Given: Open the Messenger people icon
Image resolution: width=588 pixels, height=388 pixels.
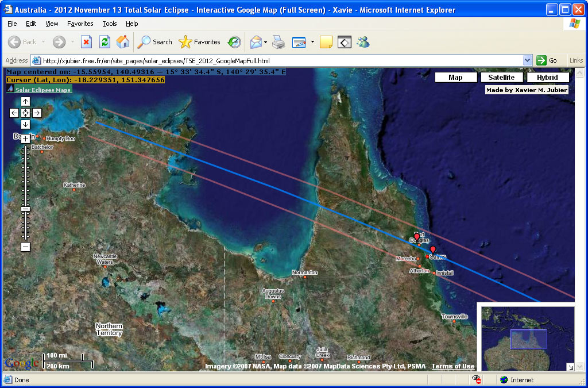Looking at the screenshot, I should (363, 42).
